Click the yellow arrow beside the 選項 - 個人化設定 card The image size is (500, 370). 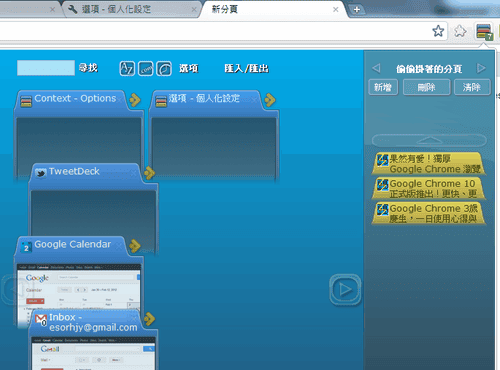tap(270, 100)
